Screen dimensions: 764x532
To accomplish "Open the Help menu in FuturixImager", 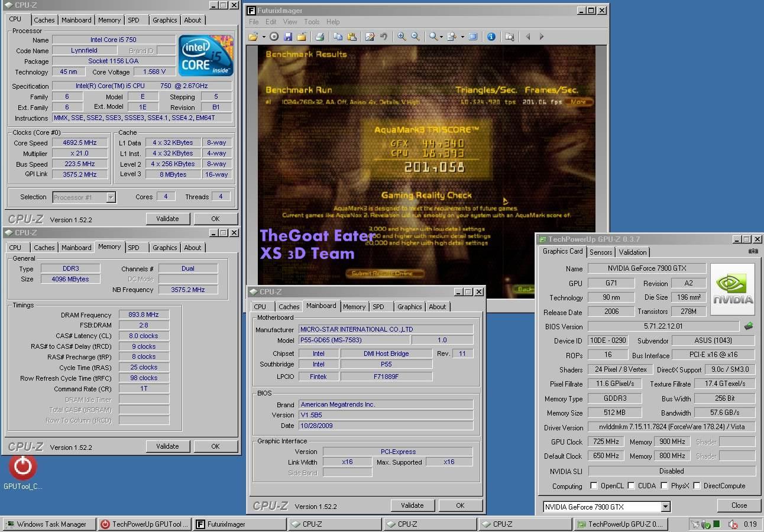I will pos(333,22).
